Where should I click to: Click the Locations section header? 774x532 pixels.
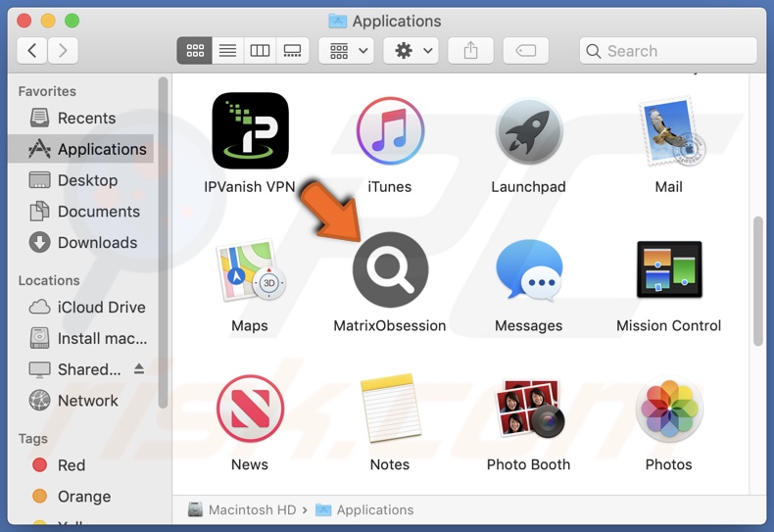coord(49,280)
